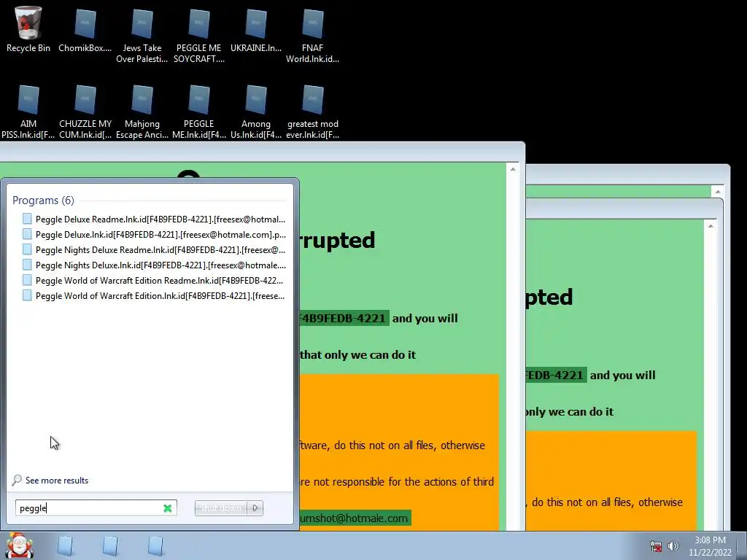The image size is (747, 560).
Task: Open Peggle Deluxe.lnk search result
Action: pyautogui.click(x=153, y=234)
